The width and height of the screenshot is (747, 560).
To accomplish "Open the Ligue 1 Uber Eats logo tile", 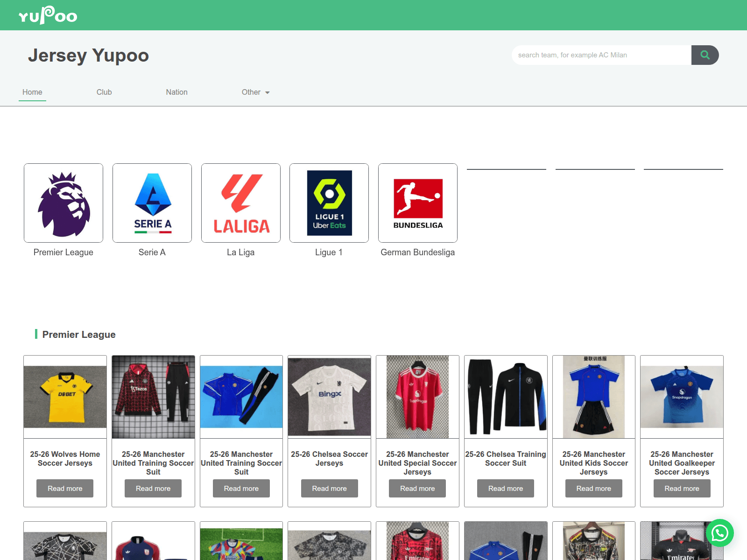I will pos(329,203).
